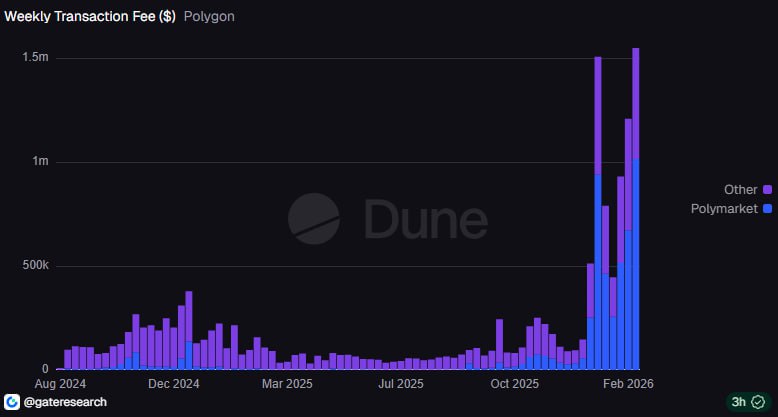Click the Oct 2025 x-axis label
This screenshot has width=778, height=417.
point(515,383)
